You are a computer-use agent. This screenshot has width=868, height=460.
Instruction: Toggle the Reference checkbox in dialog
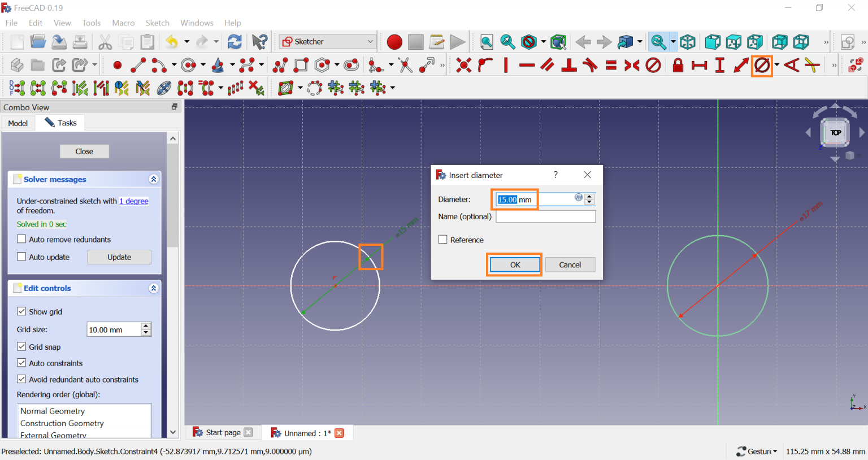click(443, 240)
